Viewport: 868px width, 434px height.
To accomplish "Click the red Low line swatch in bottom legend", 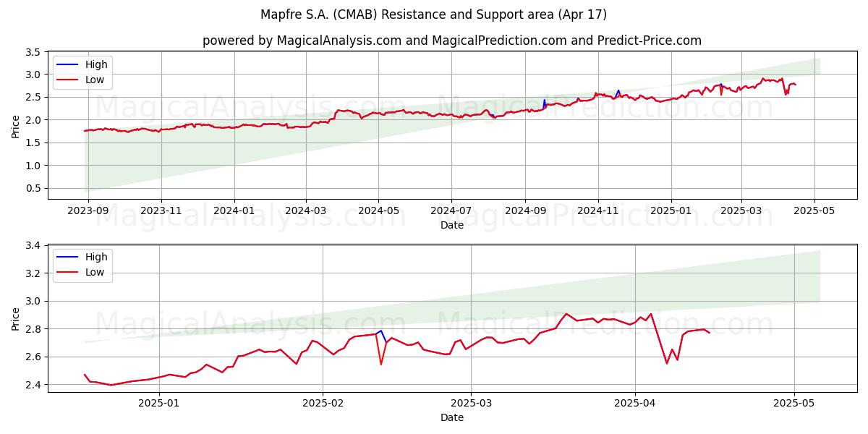I will click(68, 273).
